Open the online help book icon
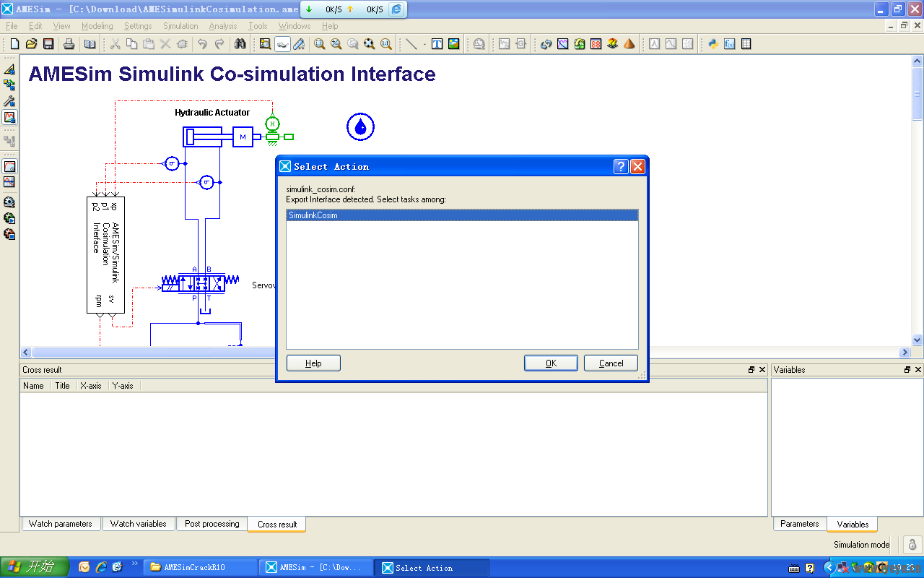This screenshot has width=924, height=578. [90, 44]
